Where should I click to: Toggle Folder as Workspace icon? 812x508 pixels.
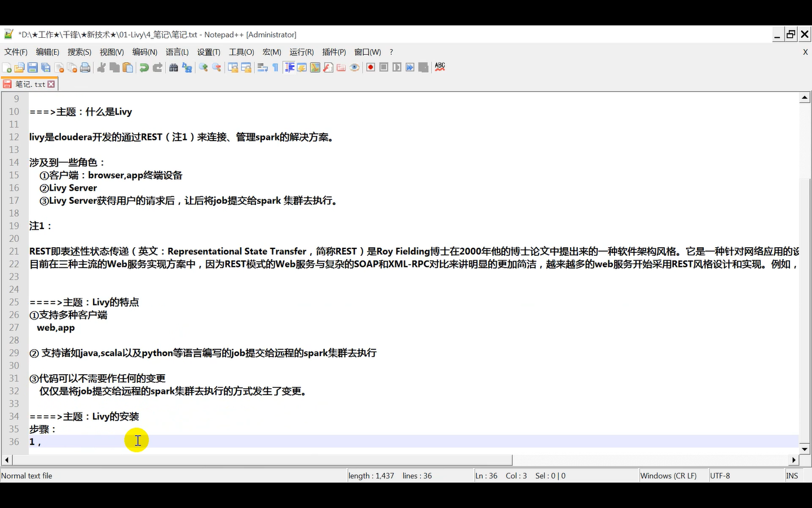coord(341,67)
